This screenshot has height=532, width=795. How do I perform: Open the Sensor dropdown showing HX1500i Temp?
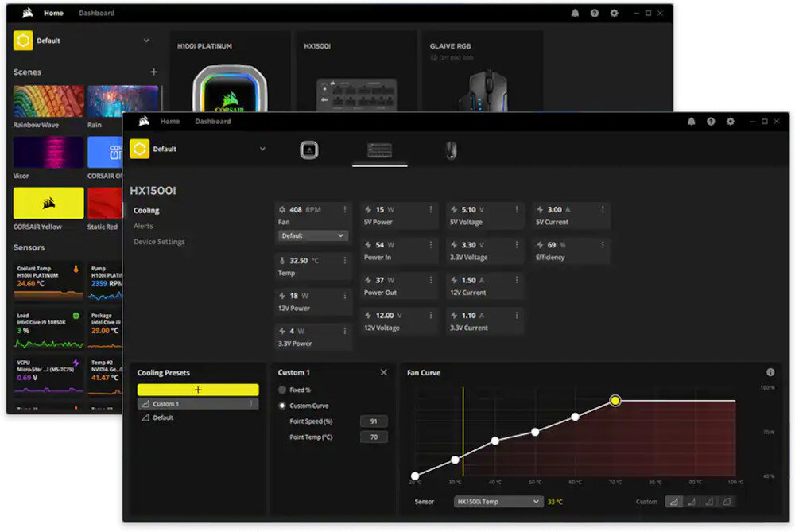click(498, 502)
